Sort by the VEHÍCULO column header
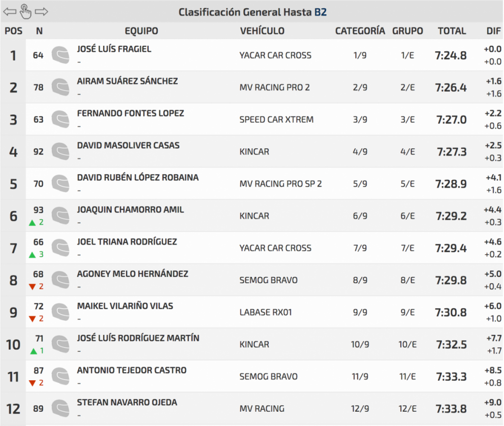The width and height of the screenshot is (504, 426). click(x=262, y=31)
